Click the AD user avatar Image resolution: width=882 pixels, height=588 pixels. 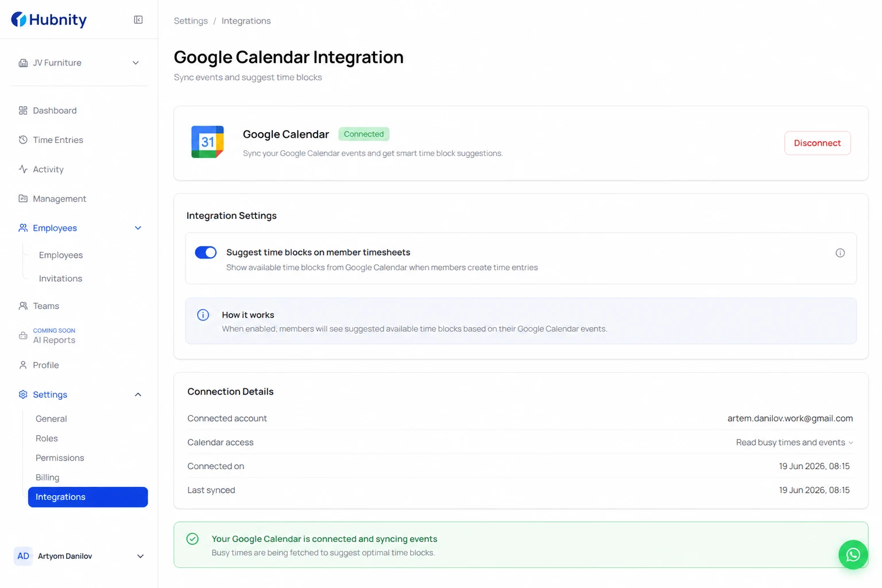point(23,556)
